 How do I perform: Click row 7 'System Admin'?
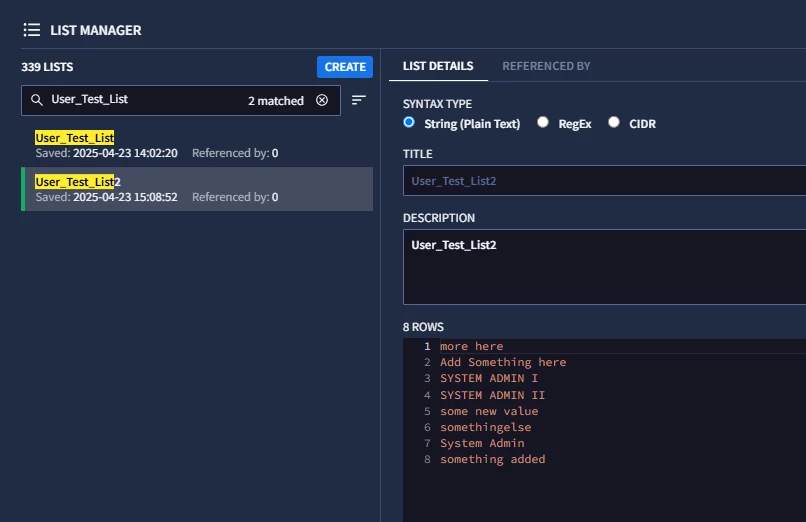482,443
